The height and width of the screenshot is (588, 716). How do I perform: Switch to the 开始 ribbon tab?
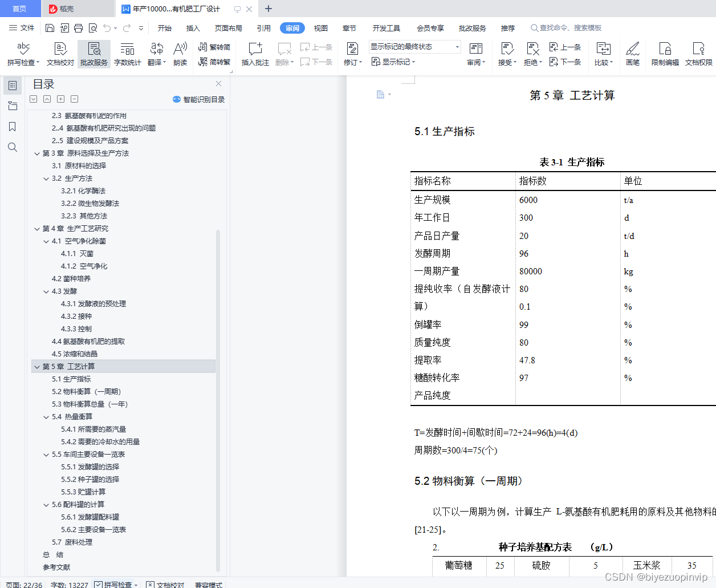pyautogui.click(x=165, y=28)
